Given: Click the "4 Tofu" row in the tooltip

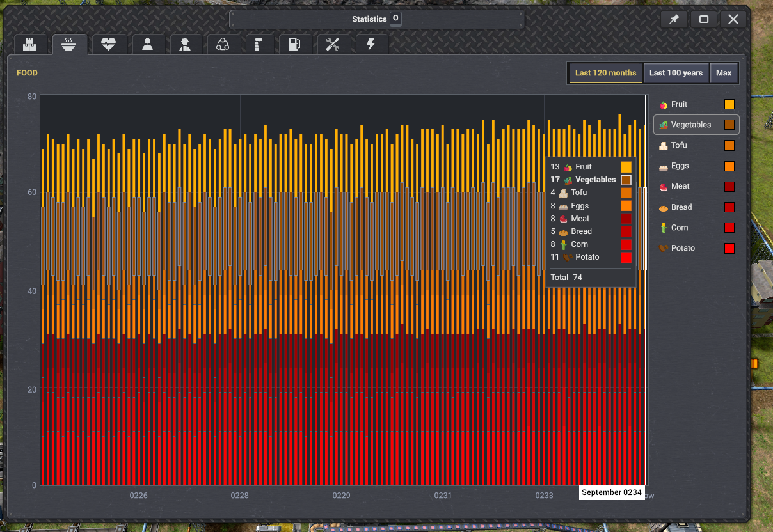Looking at the screenshot, I should point(591,192).
